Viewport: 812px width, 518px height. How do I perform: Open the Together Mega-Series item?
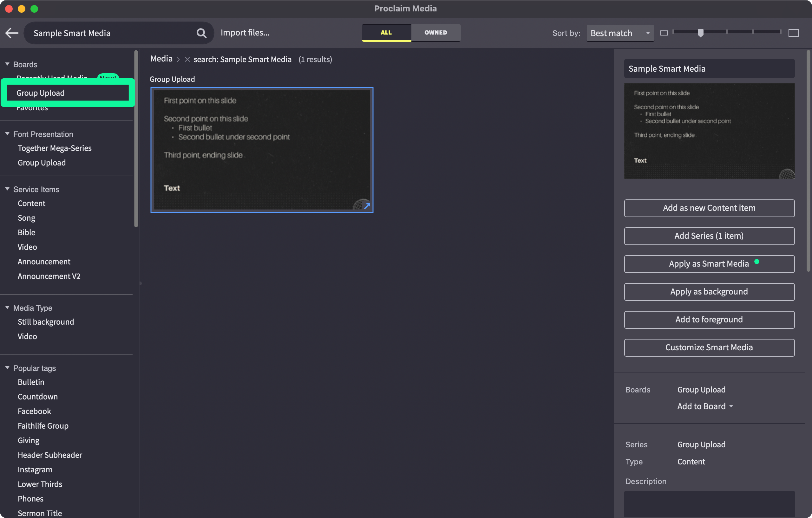point(54,148)
